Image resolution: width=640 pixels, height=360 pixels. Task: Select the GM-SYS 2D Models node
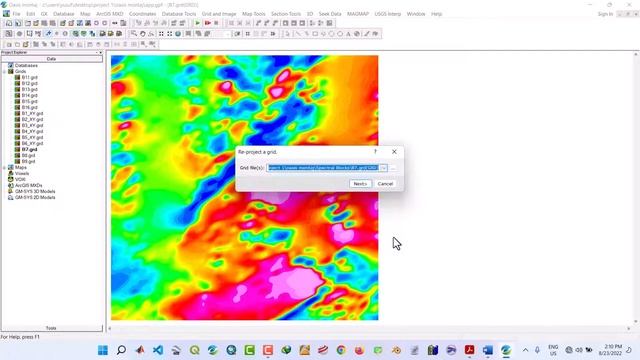[x=35, y=197]
